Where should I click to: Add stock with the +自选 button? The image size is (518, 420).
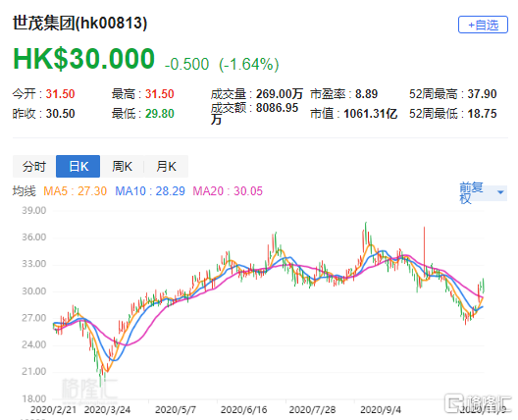(x=483, y=25)
